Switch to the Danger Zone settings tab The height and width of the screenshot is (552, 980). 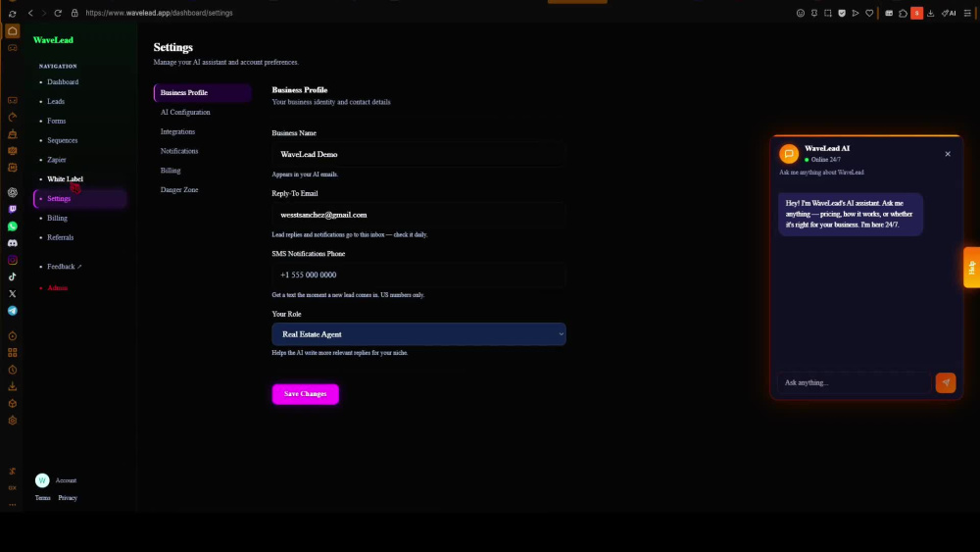[178, 190]
